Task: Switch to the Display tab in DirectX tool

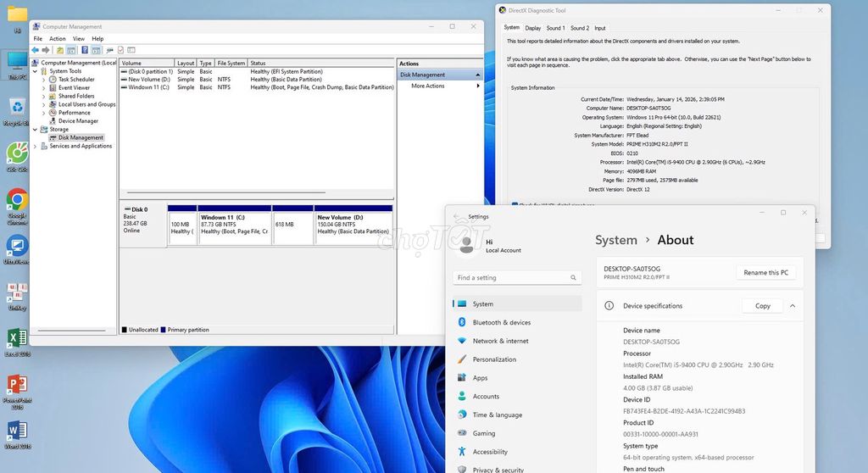Action: tap(532, 28)
